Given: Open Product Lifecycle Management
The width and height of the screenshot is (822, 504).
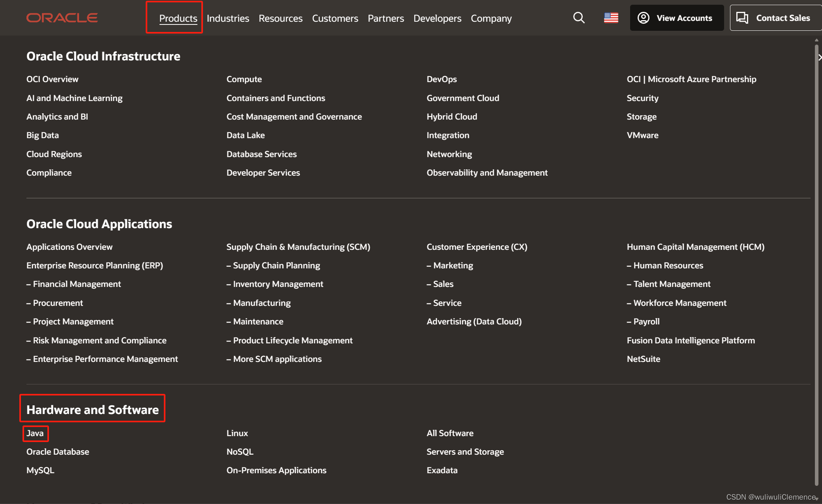Looking at the screenshot, I should [x=289, y=340].
